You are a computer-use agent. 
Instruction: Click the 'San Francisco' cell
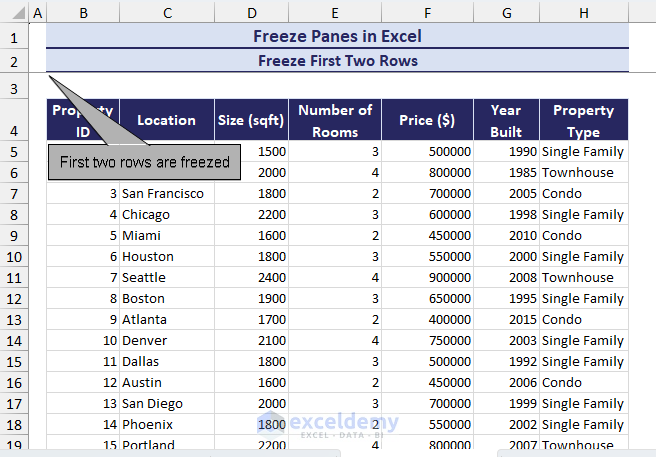click(167, 194)
